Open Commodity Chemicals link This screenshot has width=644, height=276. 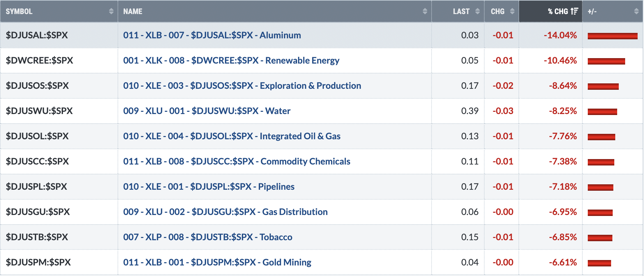[237, 161]
